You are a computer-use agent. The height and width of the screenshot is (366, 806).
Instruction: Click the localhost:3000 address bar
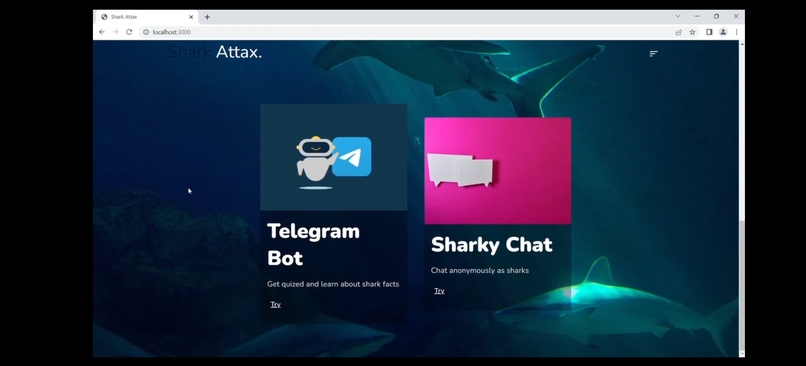click(406, 32)
